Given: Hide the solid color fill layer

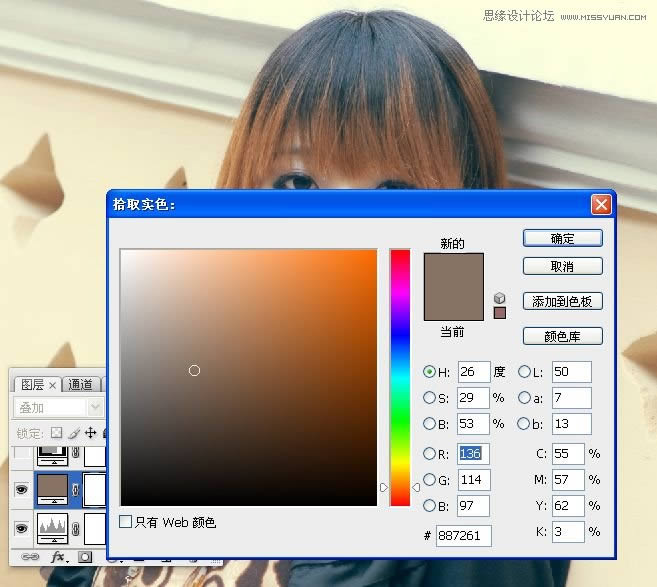Looking at the screenshot, I should pyautogui.click(x=20, y=489).
